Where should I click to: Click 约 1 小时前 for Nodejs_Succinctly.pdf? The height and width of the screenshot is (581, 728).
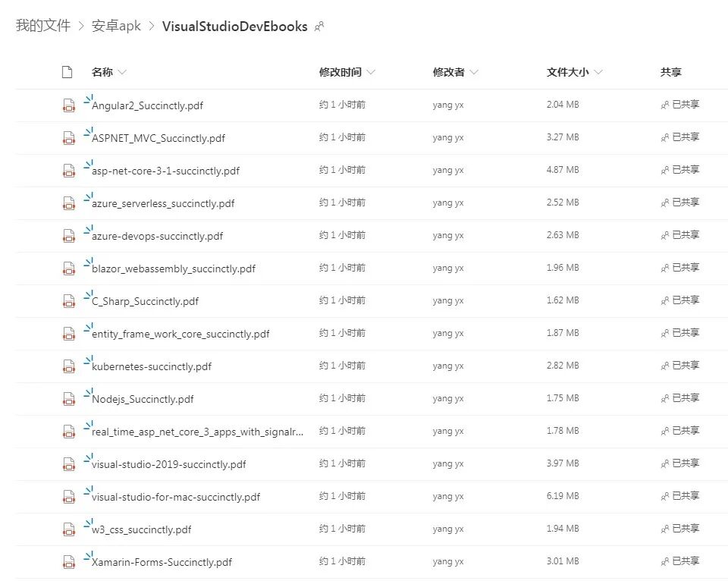pos(342,398)
